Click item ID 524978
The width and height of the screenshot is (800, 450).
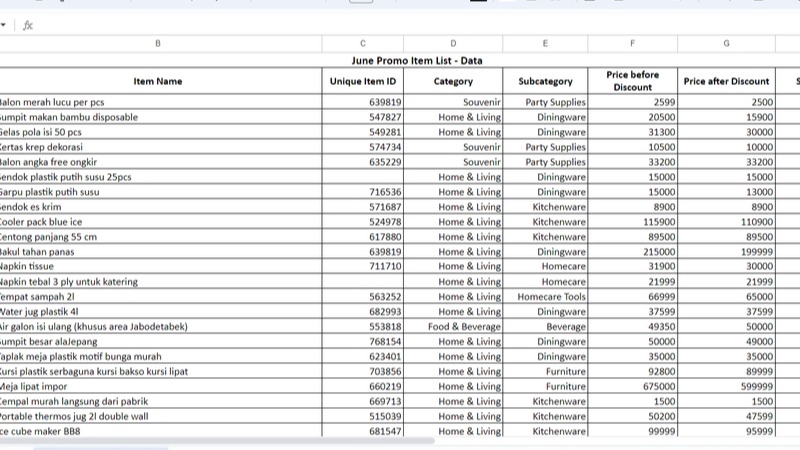point(363,222)
